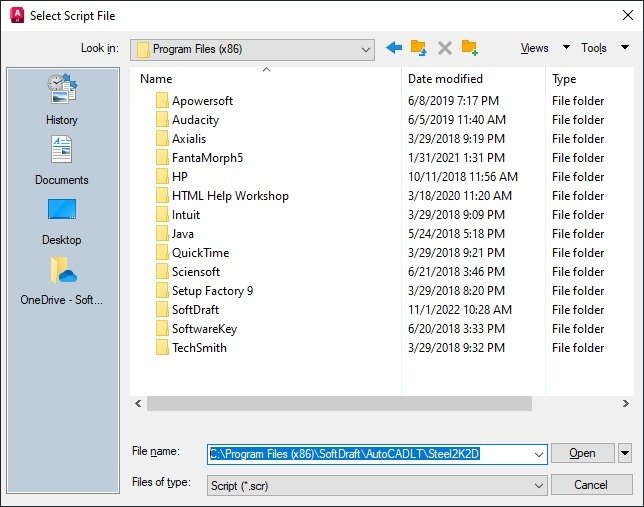644x507 pixels.
Task: Click the horizontal scrollbar thumb
Action: click(x=339, y=403)
